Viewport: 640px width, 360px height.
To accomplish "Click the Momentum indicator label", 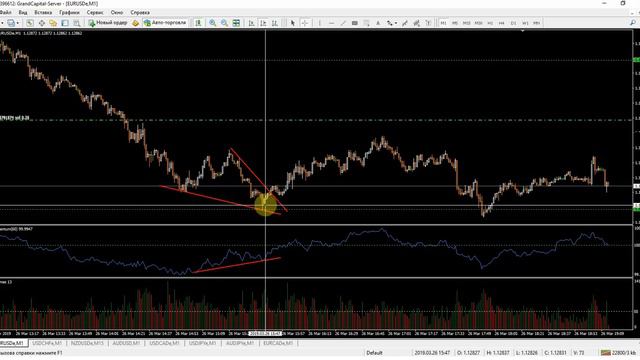I will click(16, 229).
